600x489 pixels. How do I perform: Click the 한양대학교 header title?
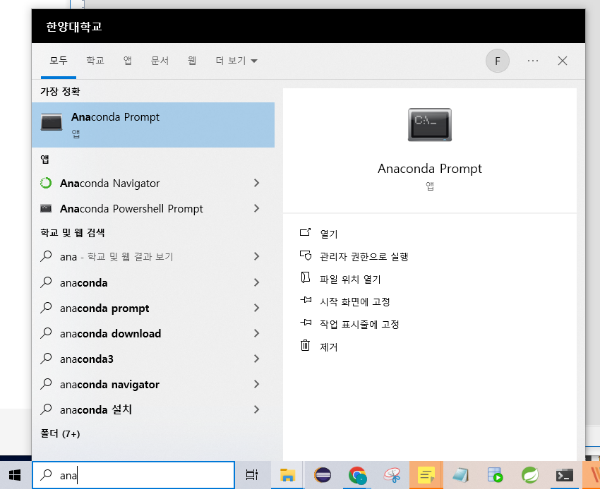click(74, 27)
